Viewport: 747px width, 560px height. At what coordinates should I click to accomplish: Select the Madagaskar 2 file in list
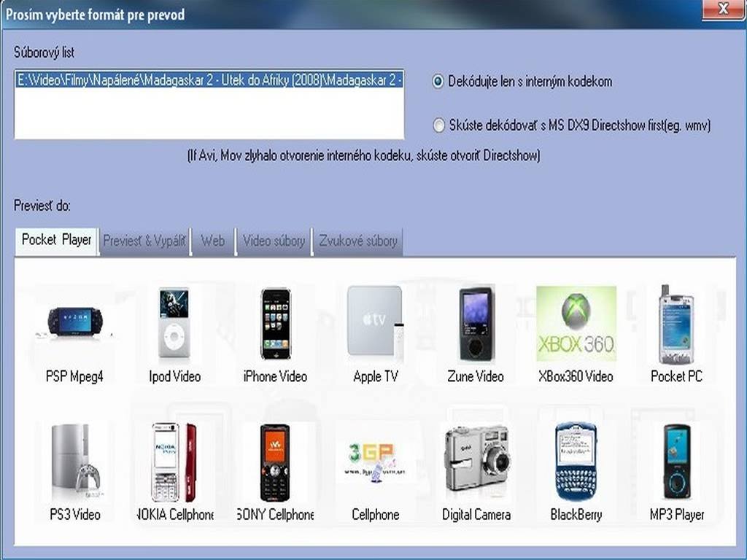(209, 80)
